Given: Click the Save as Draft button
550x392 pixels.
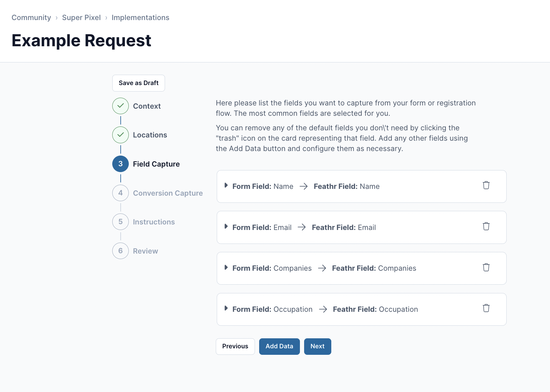Looking at the screenshot, I should 138,83.
